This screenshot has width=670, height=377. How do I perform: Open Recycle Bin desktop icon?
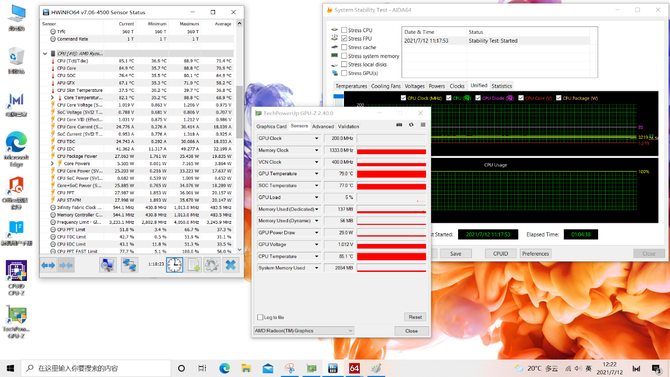16,61
